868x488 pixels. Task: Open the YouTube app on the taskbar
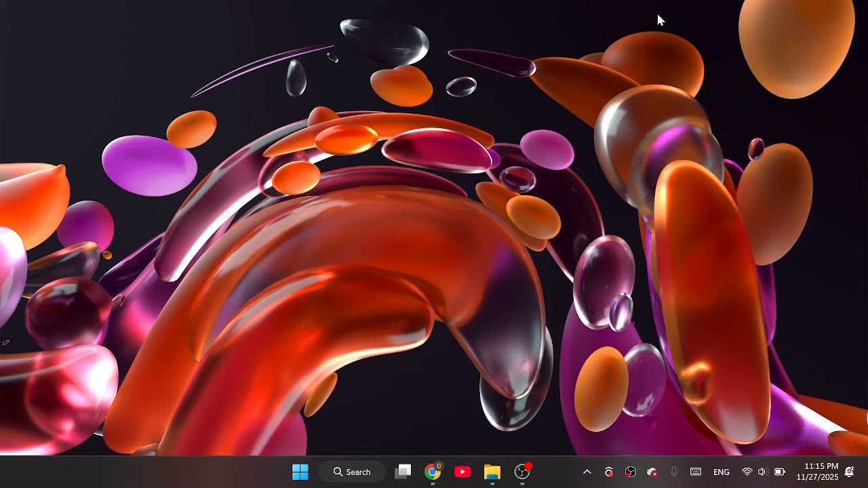point(462,472)
